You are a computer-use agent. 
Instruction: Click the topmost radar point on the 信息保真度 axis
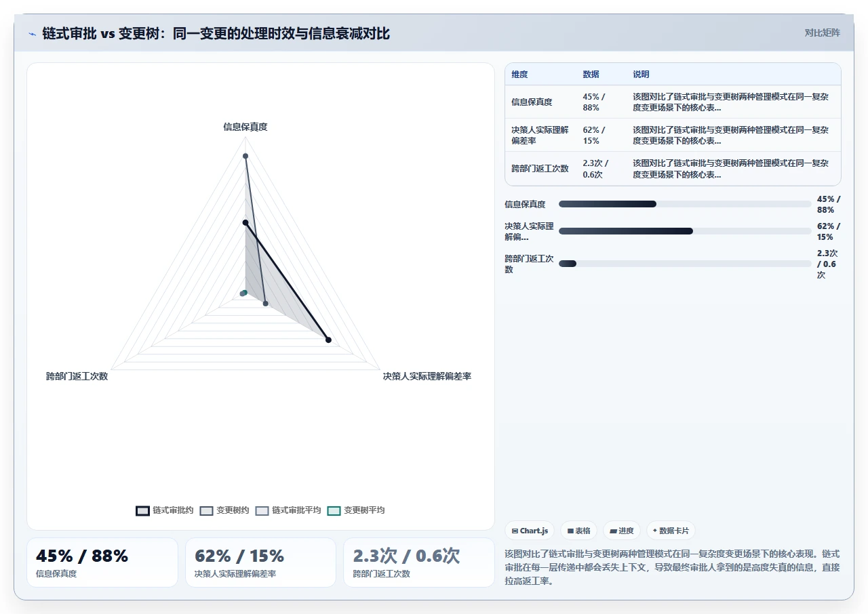pos(245,157)
